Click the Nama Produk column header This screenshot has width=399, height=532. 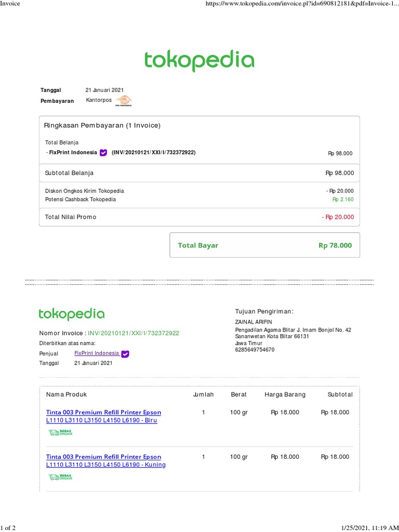[x=66, y=395]
